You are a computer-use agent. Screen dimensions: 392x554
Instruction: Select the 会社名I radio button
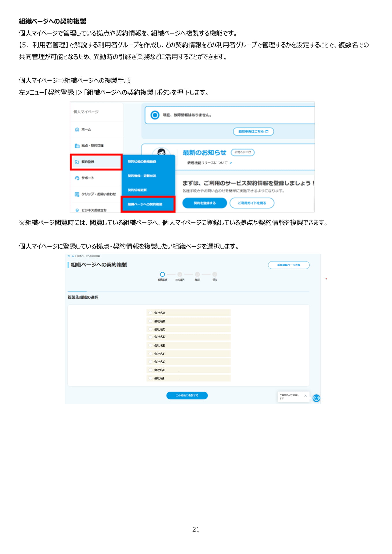(150, 378)
